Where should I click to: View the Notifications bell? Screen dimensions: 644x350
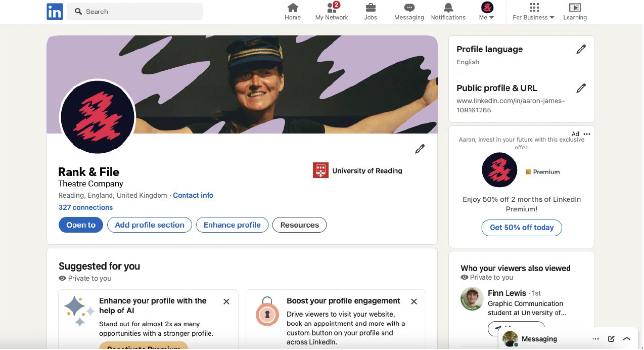click(x=448, y=12)
